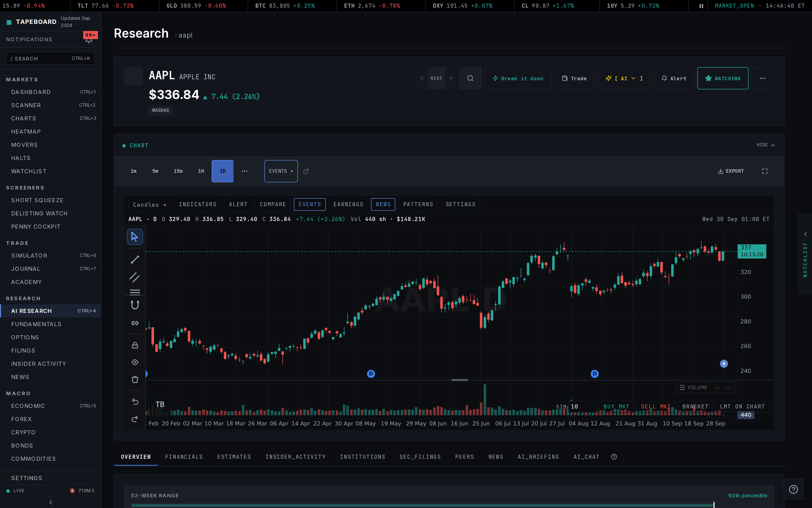Switch to the FINANCIALS tab

184,457
